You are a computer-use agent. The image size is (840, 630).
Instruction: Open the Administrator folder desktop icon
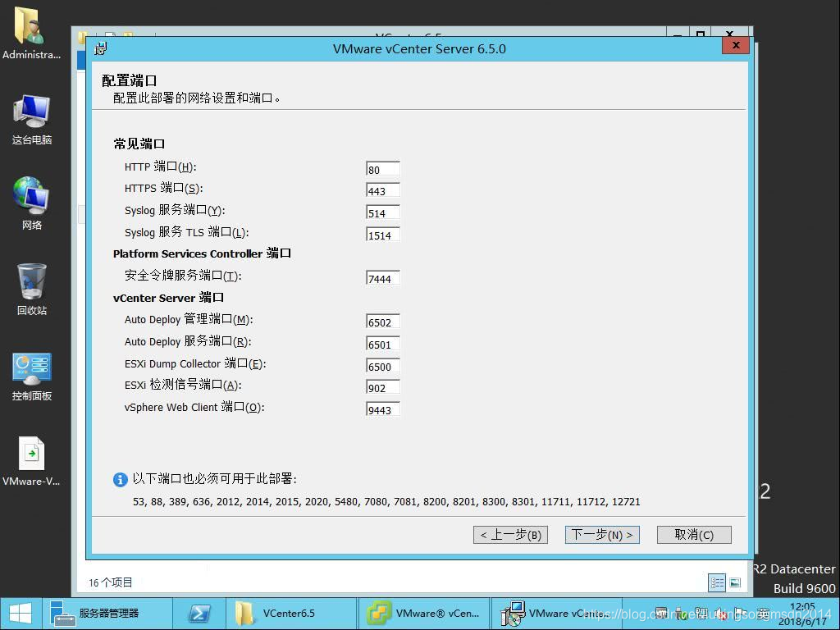(30, 33)
